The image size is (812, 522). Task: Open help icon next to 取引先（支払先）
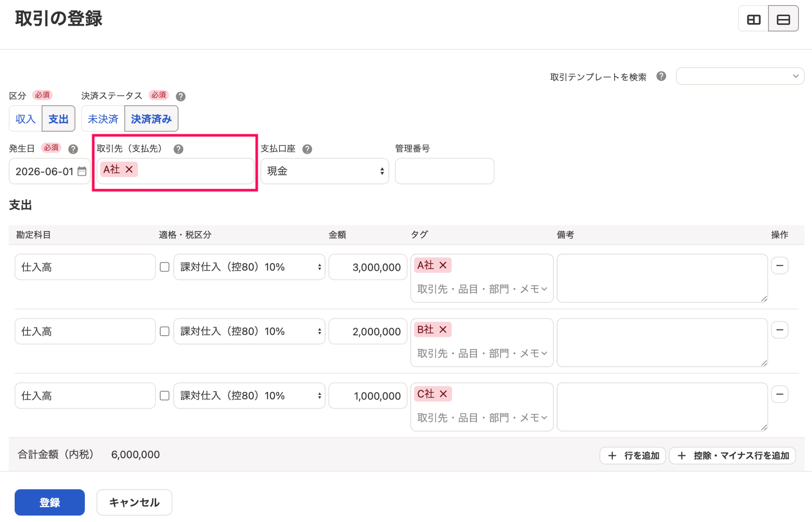(178, 149)
